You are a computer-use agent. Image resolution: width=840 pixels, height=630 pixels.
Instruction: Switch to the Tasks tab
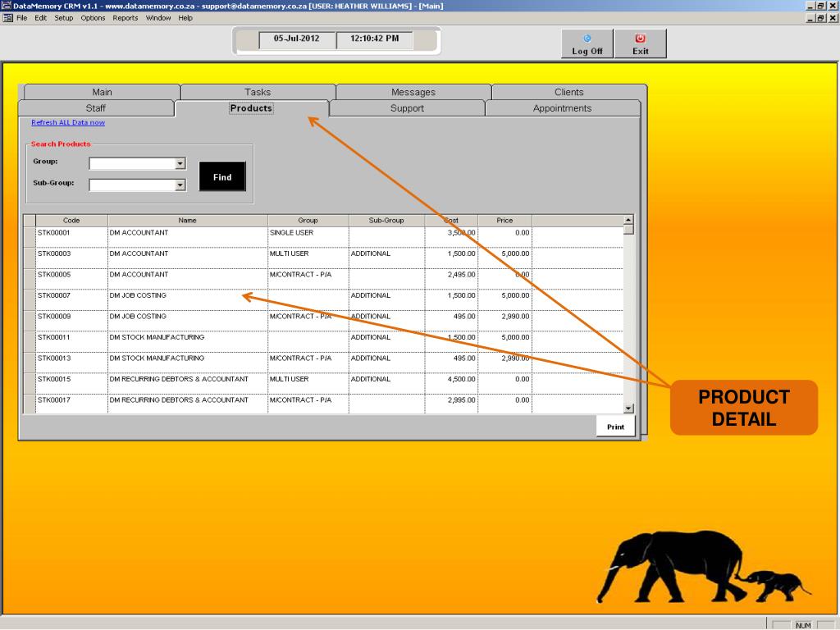258,92
